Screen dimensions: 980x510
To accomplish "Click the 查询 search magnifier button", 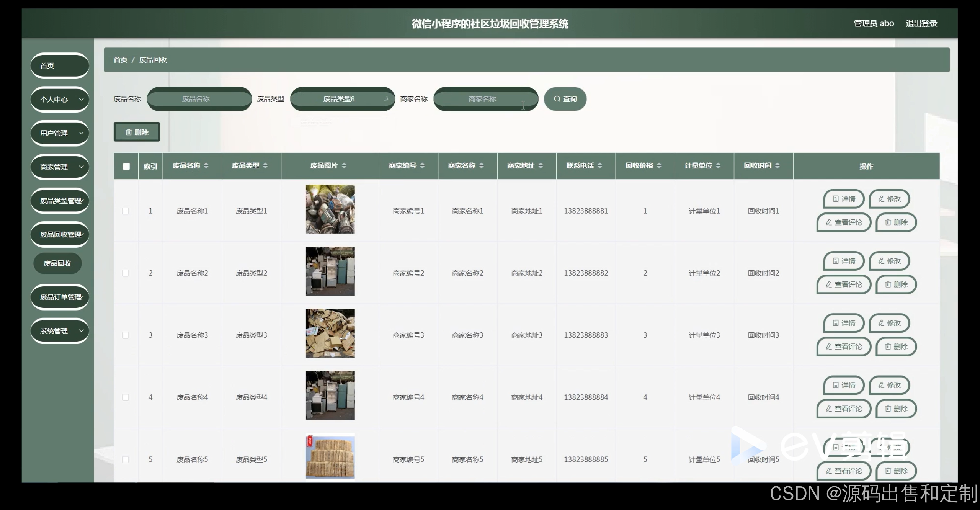I will click(x=565, y=99).
